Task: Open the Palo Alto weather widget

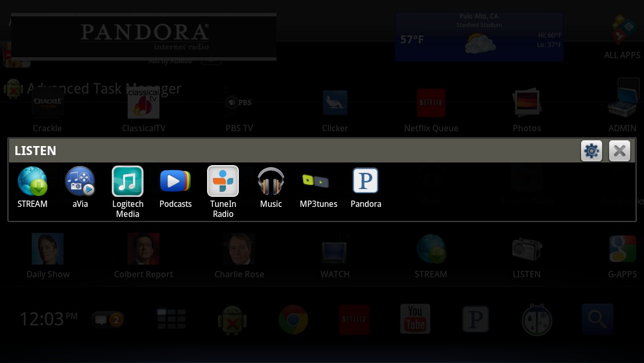Action: (x=479, y=37)
